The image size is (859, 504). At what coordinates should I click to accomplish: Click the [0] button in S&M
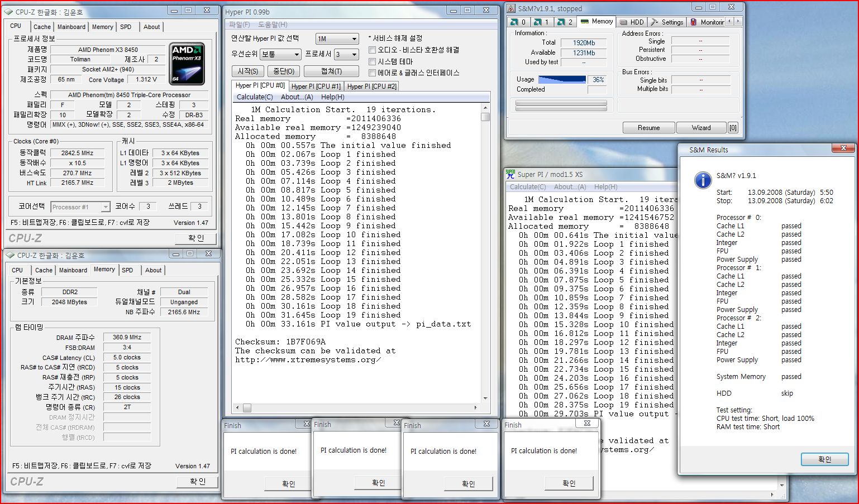(x=733, y=128)
